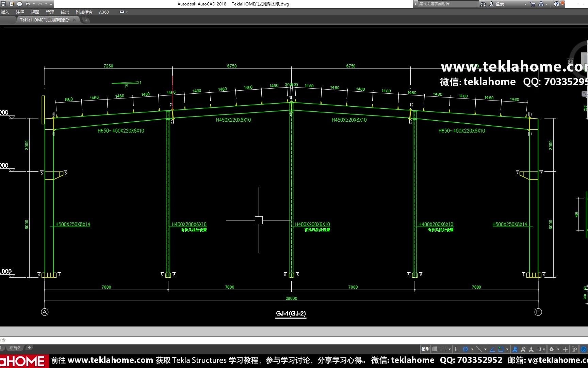Open the 插入 (Insert) ribbon tab
Screen dimensions: 588x368
(x=5, y=12)
